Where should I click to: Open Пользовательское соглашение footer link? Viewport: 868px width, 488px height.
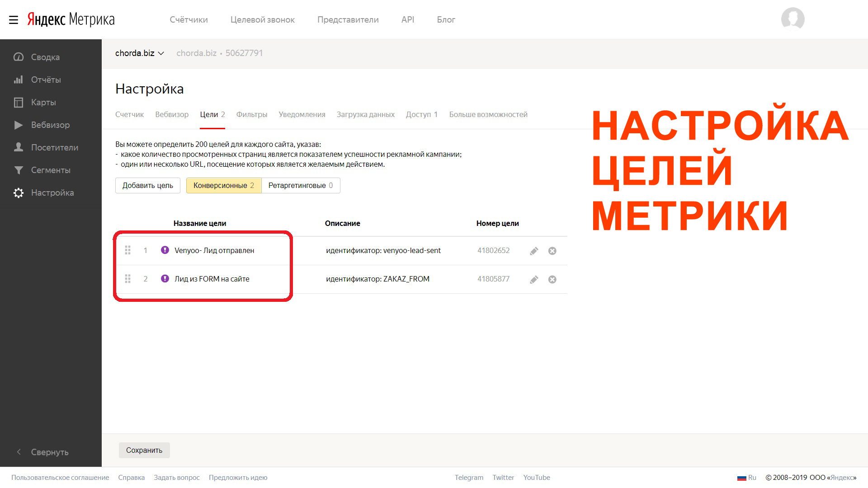pyautogui.click(x=60, y=478)
